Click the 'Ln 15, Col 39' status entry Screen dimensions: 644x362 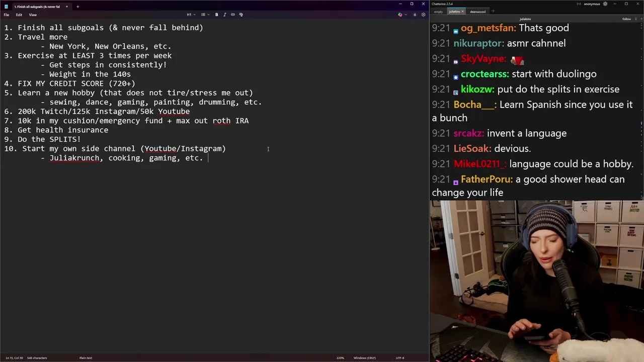14,358
